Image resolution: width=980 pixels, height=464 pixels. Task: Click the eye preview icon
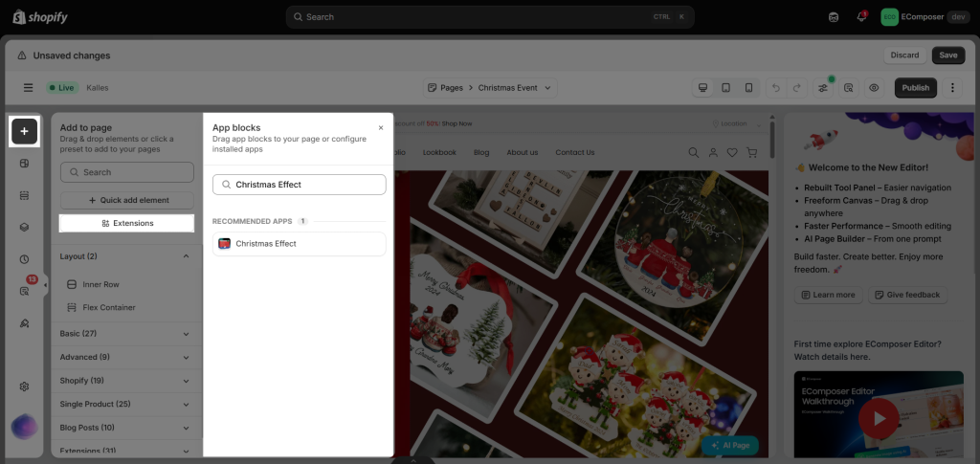coord(874,88)
